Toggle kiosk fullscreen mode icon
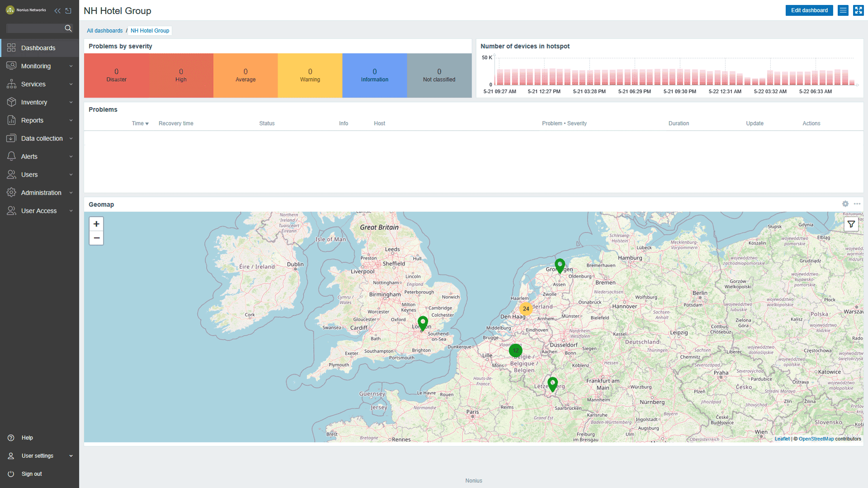The width and height of the screenshot is (868, 488). [858, 10]
